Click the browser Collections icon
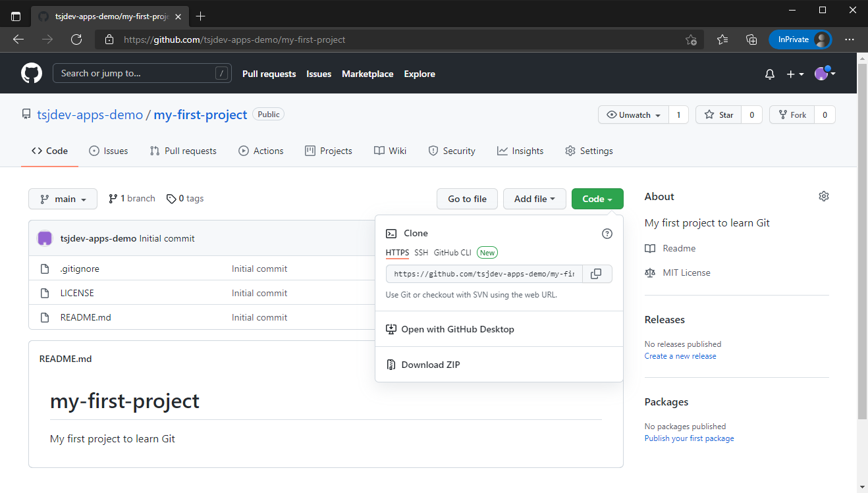Screen dimensions: 868x493 coord(751,39)
